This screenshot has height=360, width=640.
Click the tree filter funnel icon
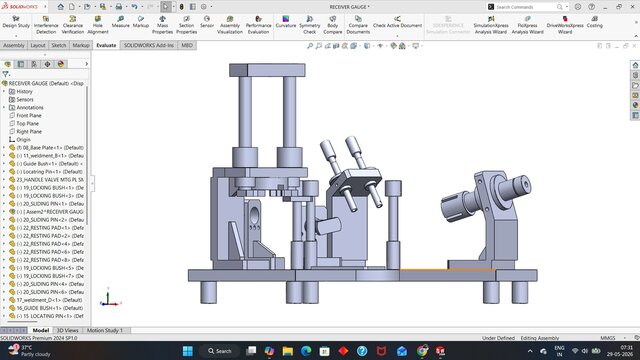[x=5, y=74]
